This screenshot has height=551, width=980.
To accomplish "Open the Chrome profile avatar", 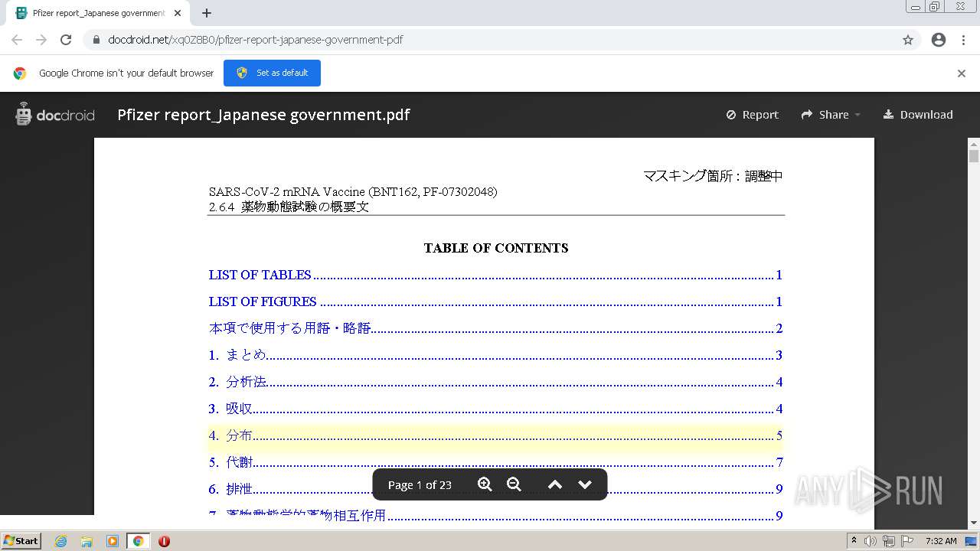I will (x=939, y=40).
